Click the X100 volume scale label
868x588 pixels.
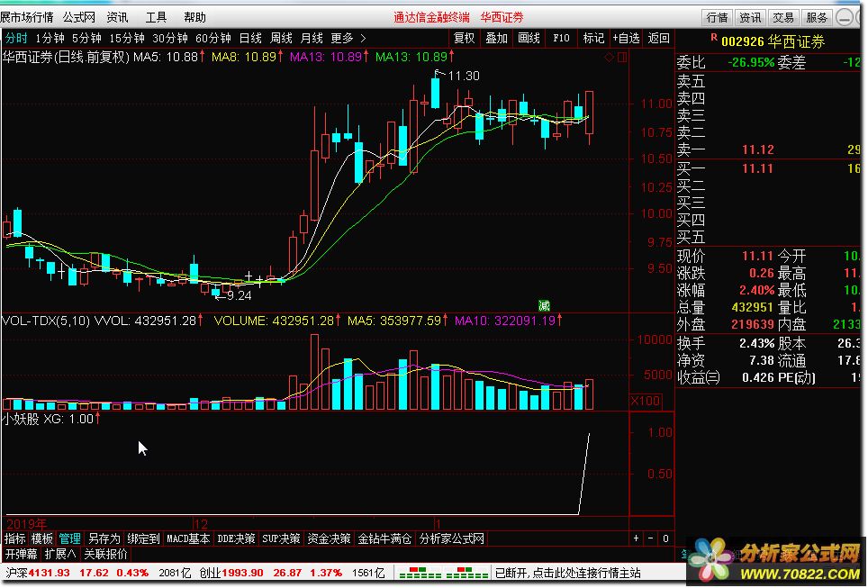tap(644, 401)
